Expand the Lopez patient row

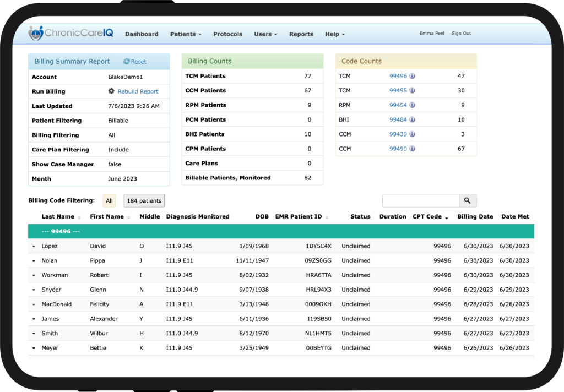34,246
